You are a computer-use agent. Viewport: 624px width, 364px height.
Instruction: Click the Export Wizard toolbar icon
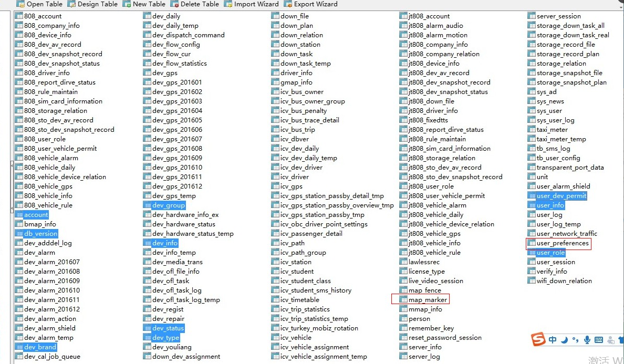[x=288, y=4]
